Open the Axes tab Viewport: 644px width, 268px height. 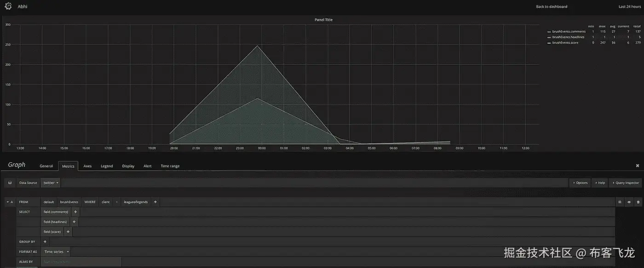pyautogui.click(x=87, y=166)
